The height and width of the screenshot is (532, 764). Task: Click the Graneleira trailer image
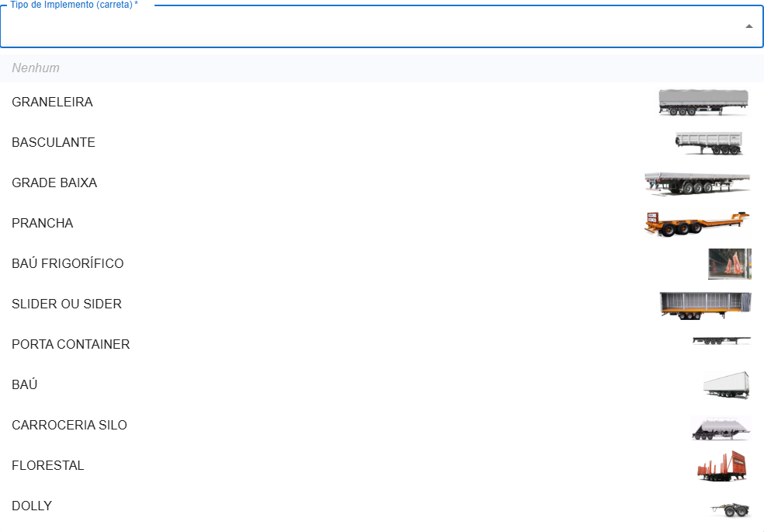pos(703,103)
